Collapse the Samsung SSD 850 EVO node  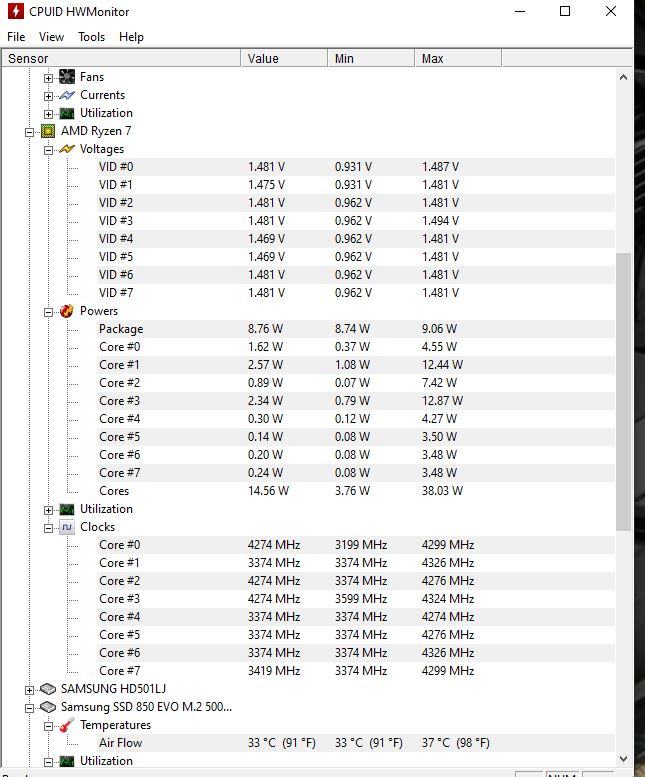[30, 708]
